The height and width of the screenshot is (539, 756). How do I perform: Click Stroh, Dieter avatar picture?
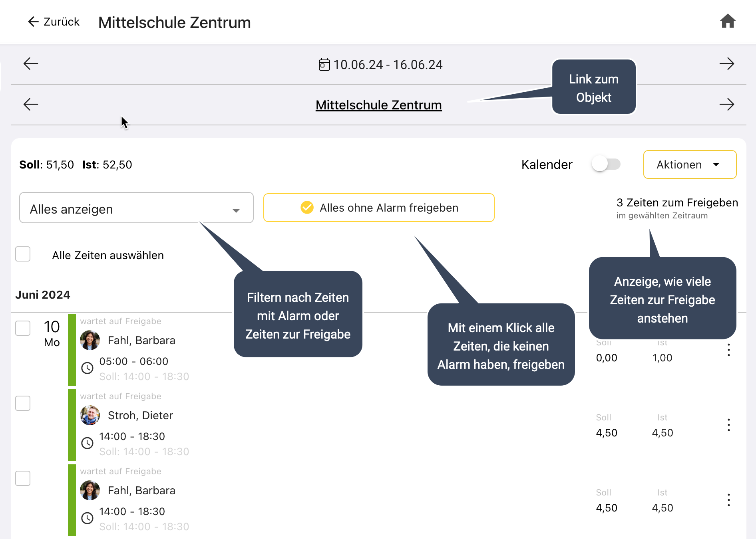point(90,415)
